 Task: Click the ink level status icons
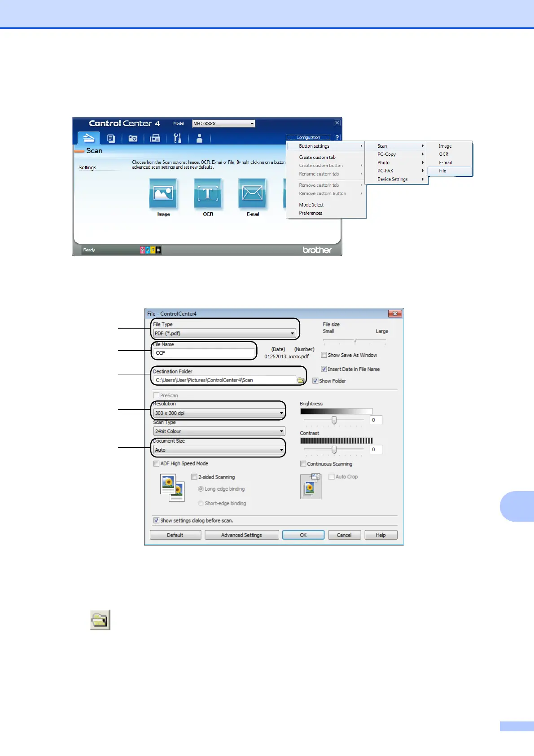[150, 250]
